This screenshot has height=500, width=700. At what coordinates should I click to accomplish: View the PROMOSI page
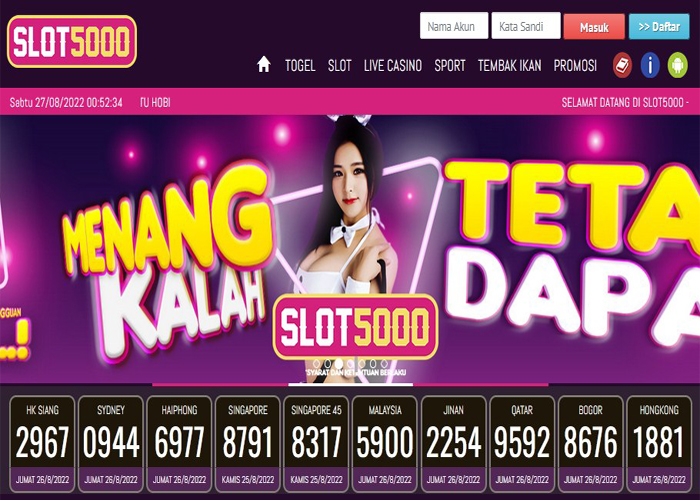[x=575, y=66]
